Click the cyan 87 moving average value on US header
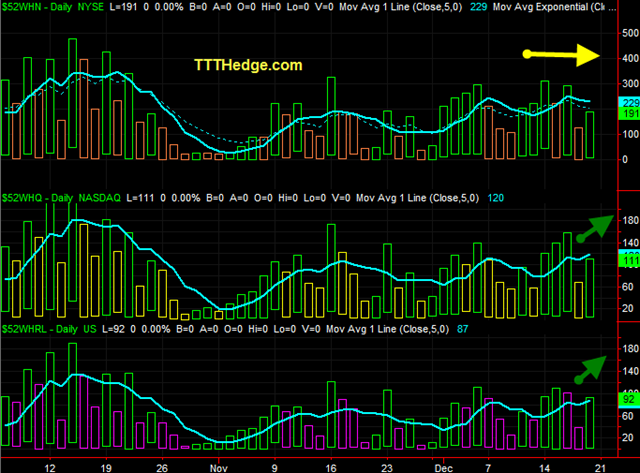Viewport: 640px width, 473px height. tap(462, 329)
